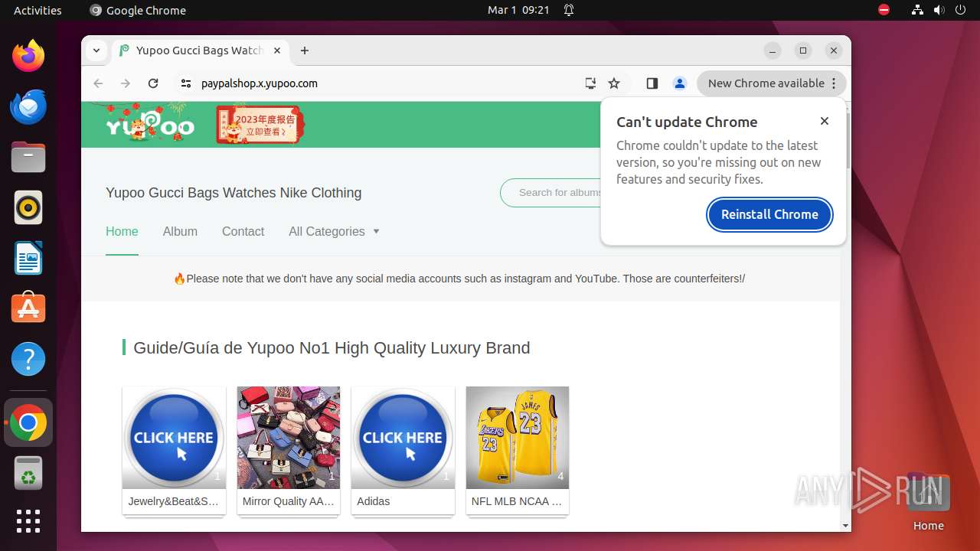Open the Jewelry&Beat&S... album thumbnail
The height and width of the screenshot is (551, 980).
tap(174, 438)
